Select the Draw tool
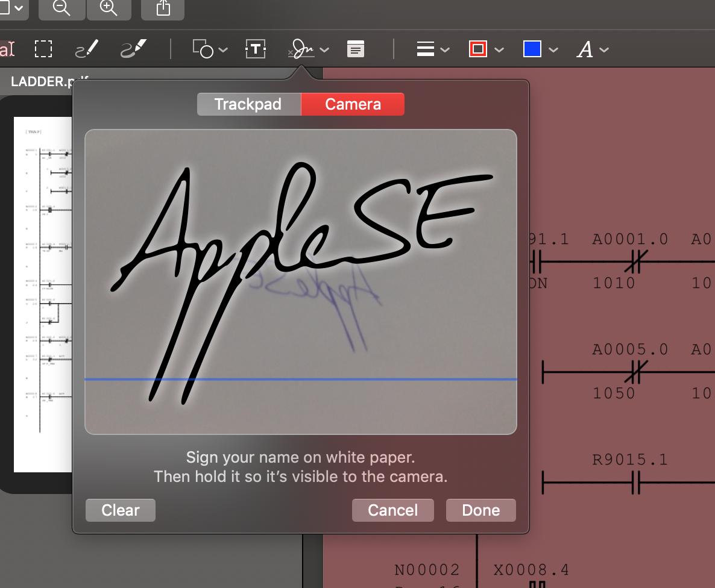 tap(134, 49)
